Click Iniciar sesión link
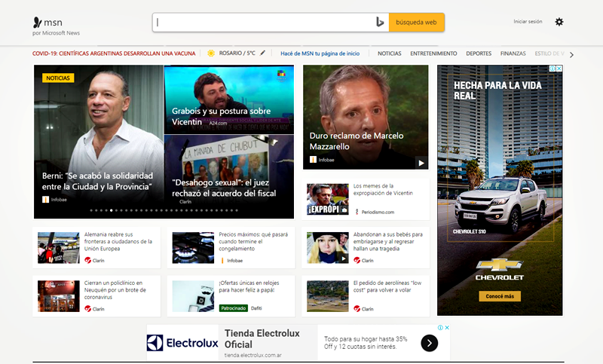 528,22
